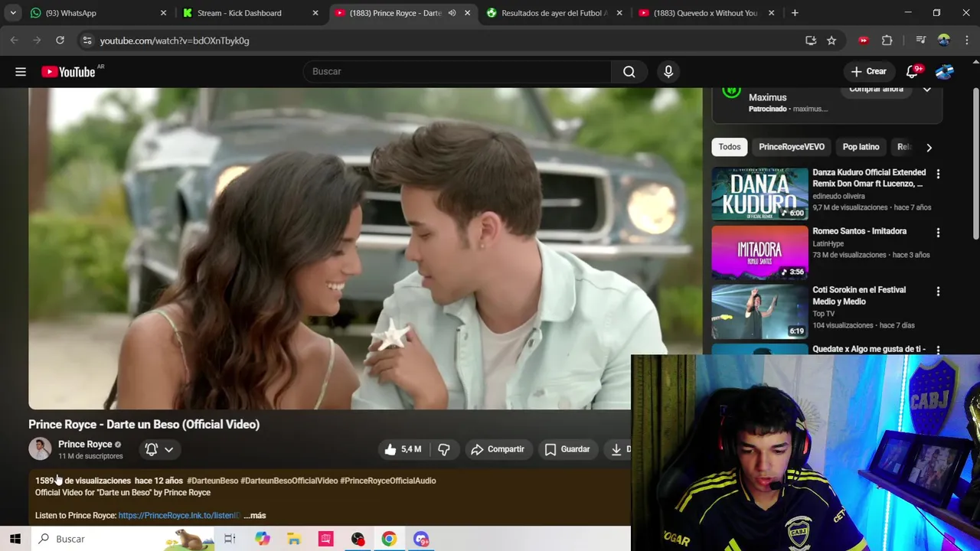Viewport: 980px width, 551px height.
Task: Open Chrome three-dot menu
Action: click(967, 41)
